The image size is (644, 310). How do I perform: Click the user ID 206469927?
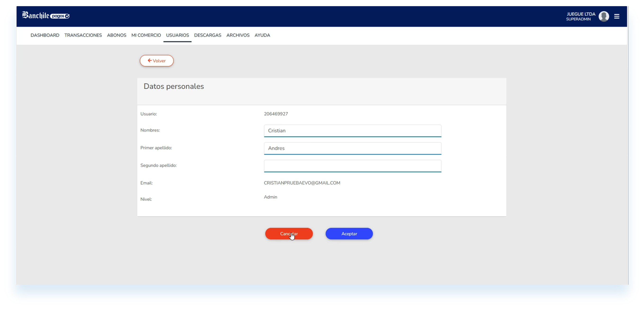276,114
